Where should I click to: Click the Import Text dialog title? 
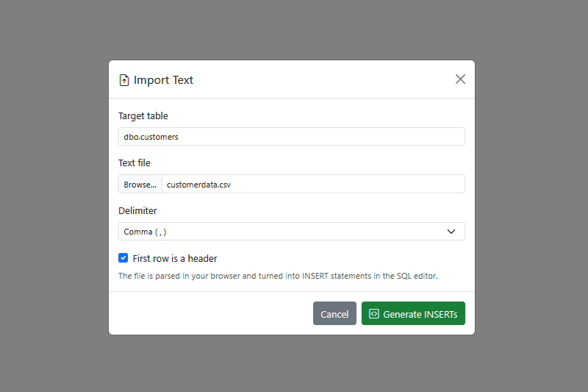pos(163,80)
